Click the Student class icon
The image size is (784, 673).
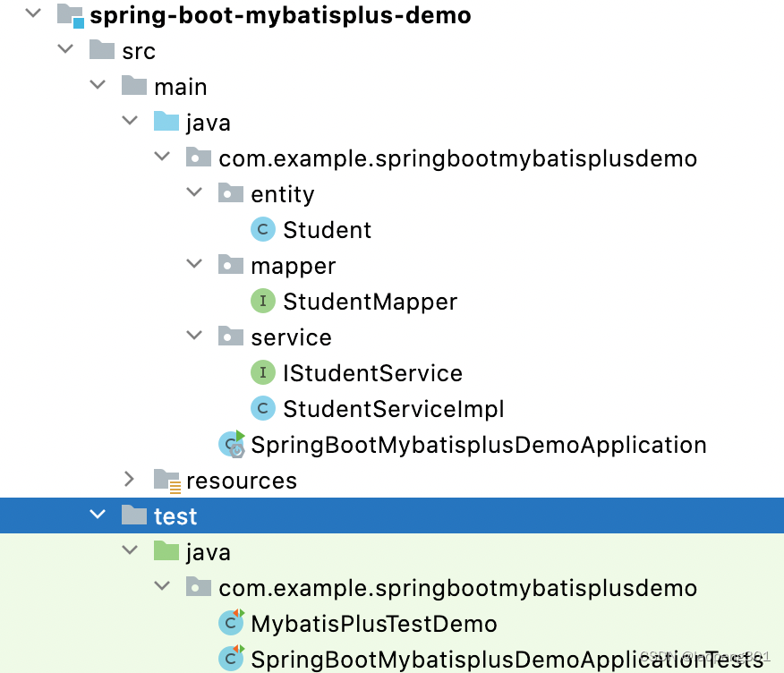pos(262,230)
